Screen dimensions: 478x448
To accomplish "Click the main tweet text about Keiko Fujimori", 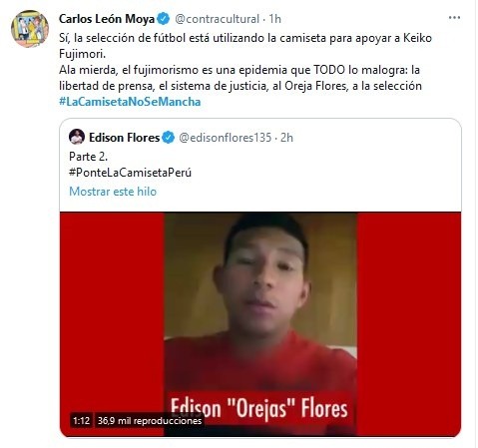I will (x=245, y=62).
